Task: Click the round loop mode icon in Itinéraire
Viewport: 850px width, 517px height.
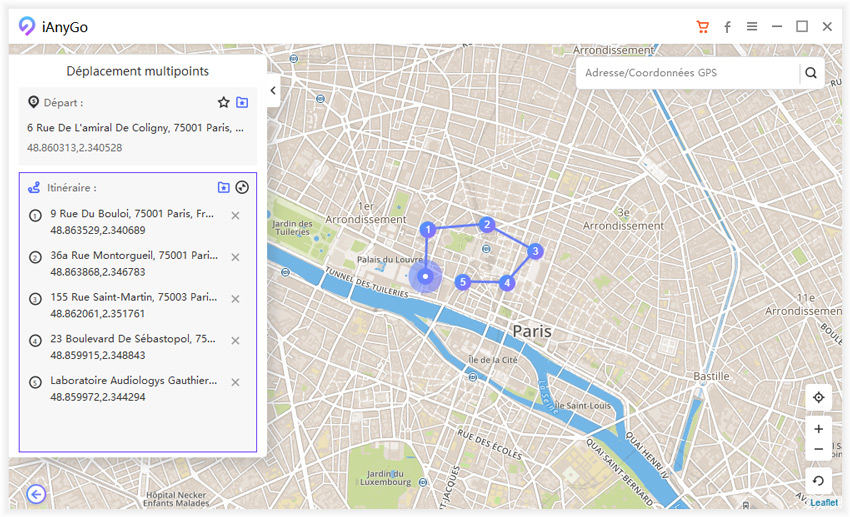Action: tap(242, 188)
